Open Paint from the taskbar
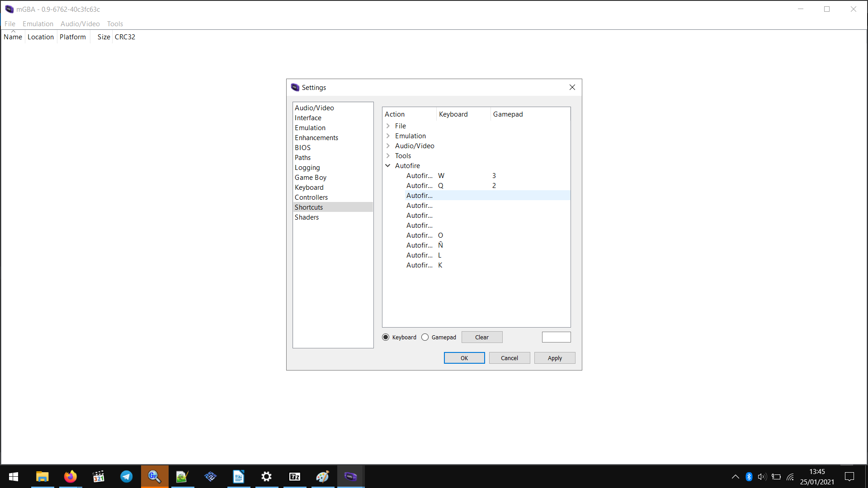Viewport: 868px width, 488px height. pyautogui.click(x=323, y=476)
